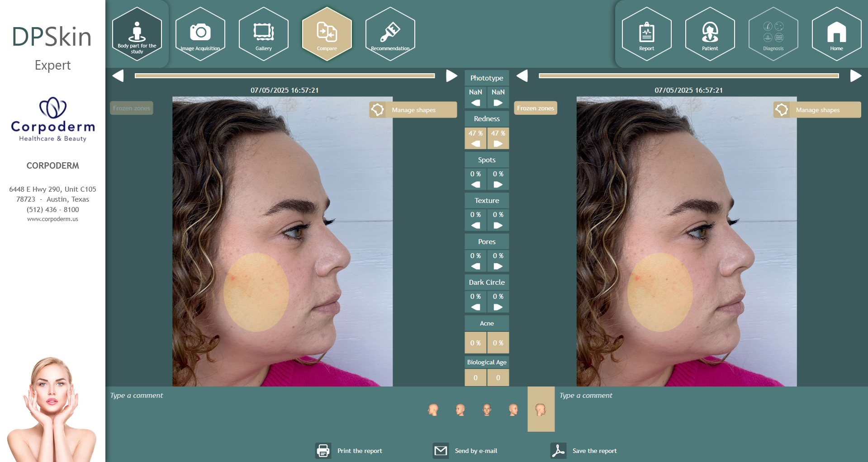
Task: Open the Gallery hexagon
Action: (264, 34)
